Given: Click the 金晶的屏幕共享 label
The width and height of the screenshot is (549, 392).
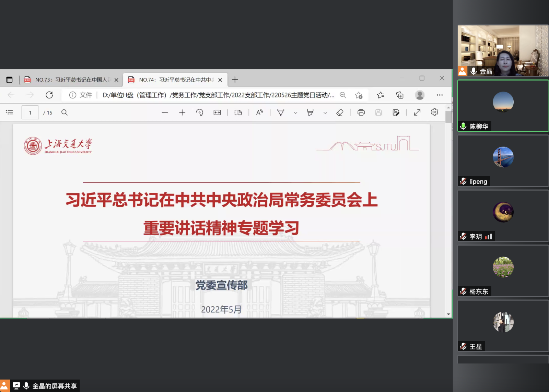Looking at the screenshot, I should point(55,386).
